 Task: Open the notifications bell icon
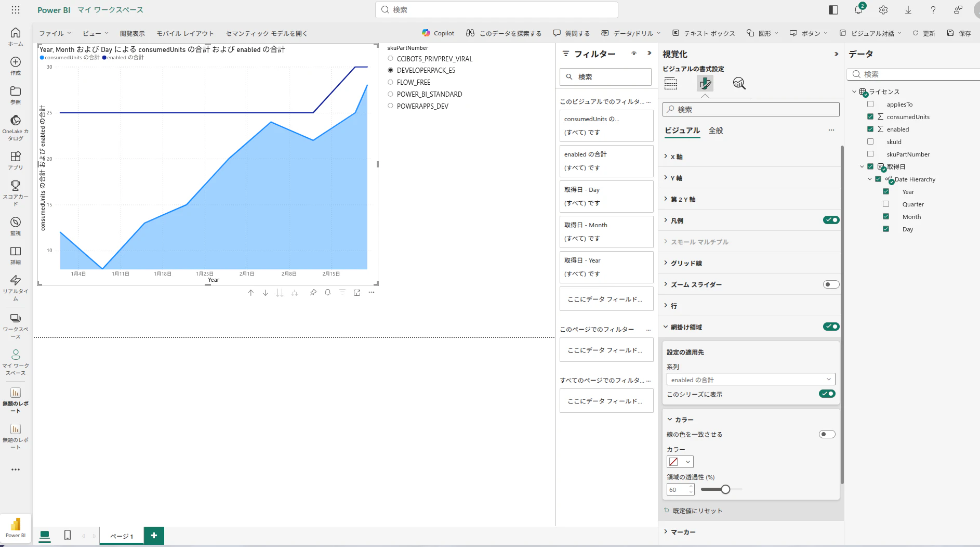[858, 10]
